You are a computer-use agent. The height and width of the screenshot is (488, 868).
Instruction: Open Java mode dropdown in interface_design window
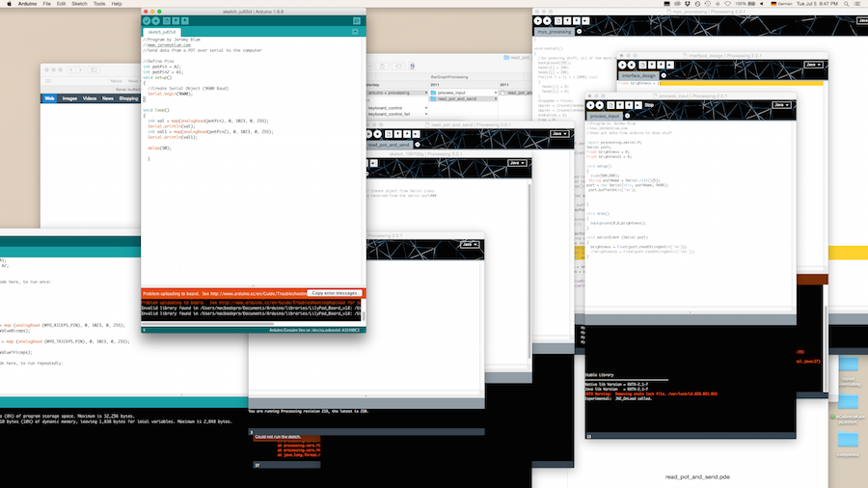coord(813,65)
